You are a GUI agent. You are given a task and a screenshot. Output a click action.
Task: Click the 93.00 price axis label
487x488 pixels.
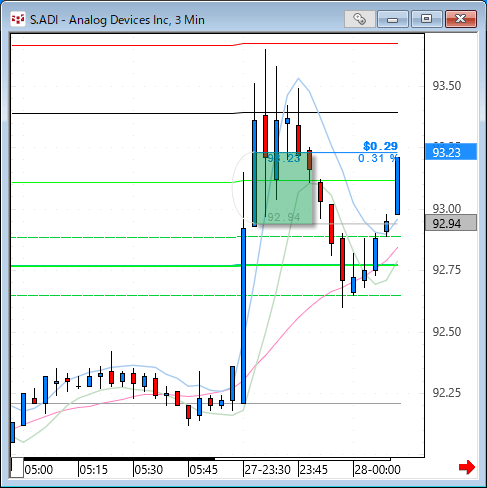tap(447, 209)
